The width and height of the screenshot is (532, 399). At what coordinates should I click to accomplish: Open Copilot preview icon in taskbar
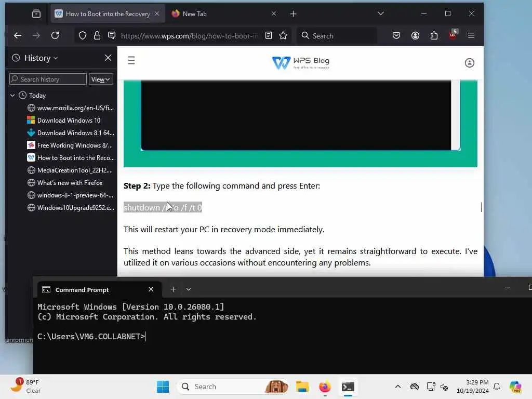point(516,387)
